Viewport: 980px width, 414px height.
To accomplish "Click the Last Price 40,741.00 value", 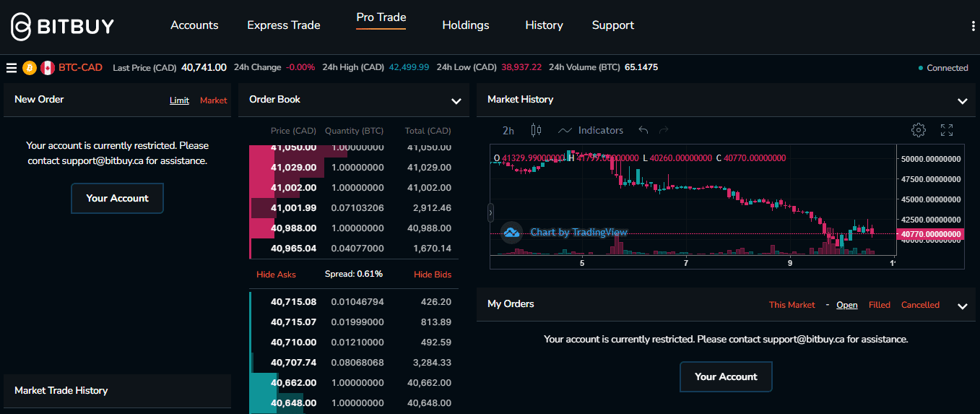I will click(204, 67).
